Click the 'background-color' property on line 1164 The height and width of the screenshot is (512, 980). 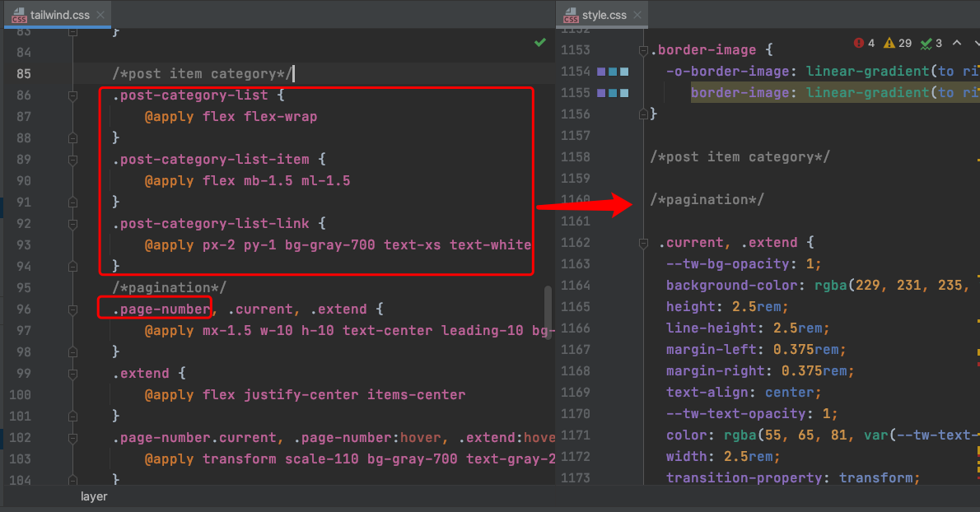click(732, 286)
